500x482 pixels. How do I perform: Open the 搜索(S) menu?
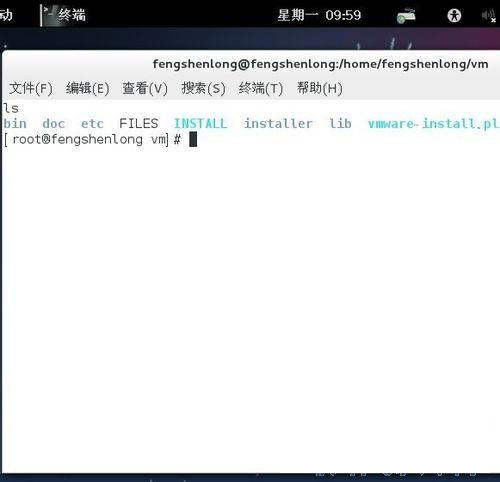[203, 88]
